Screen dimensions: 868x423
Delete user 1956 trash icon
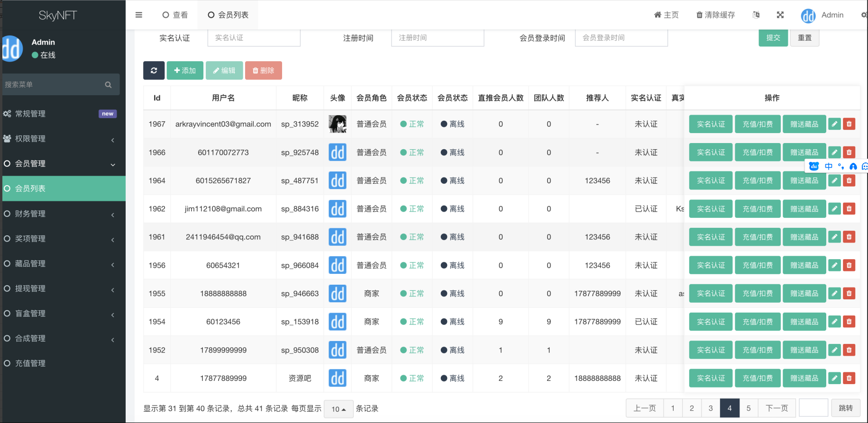click(x=849, y=265)
